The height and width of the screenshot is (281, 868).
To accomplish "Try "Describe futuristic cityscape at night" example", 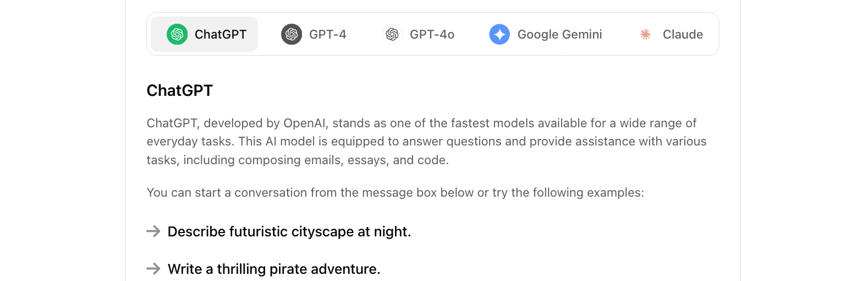I will click(289, 231).
